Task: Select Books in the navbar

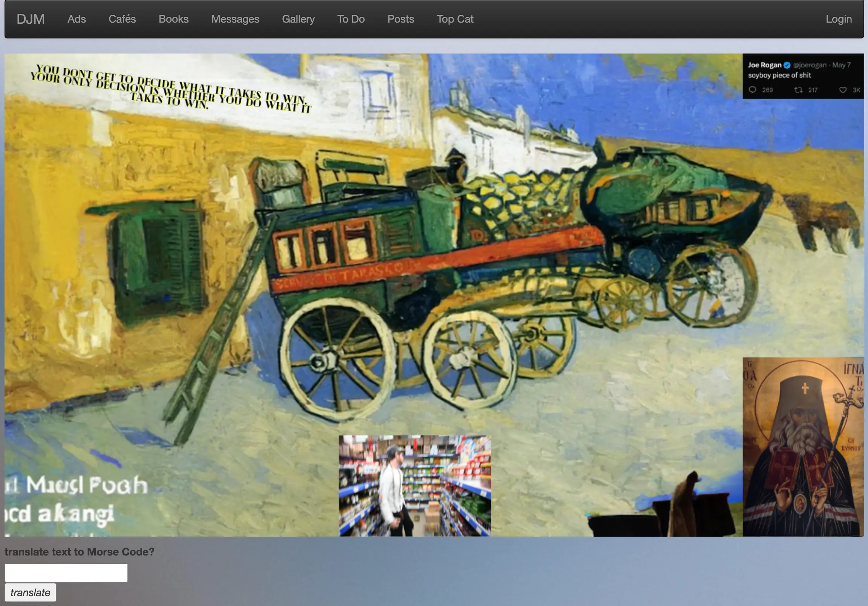Action: coord(173,19)
